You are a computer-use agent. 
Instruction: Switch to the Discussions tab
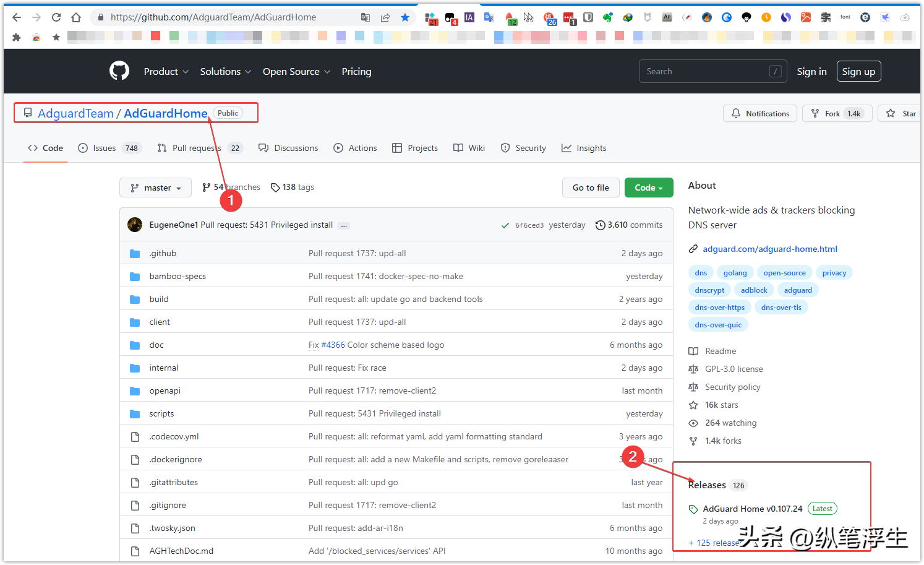point(288,148)
